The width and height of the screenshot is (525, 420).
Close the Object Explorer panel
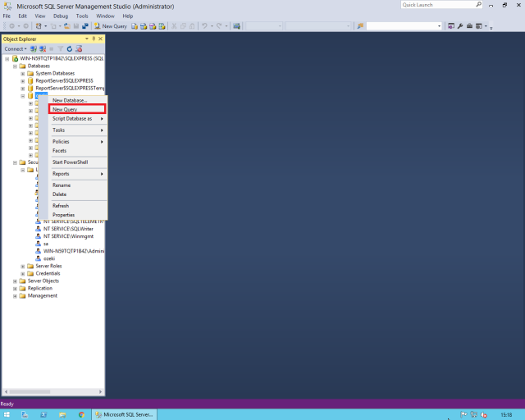[x=100, y=39]
